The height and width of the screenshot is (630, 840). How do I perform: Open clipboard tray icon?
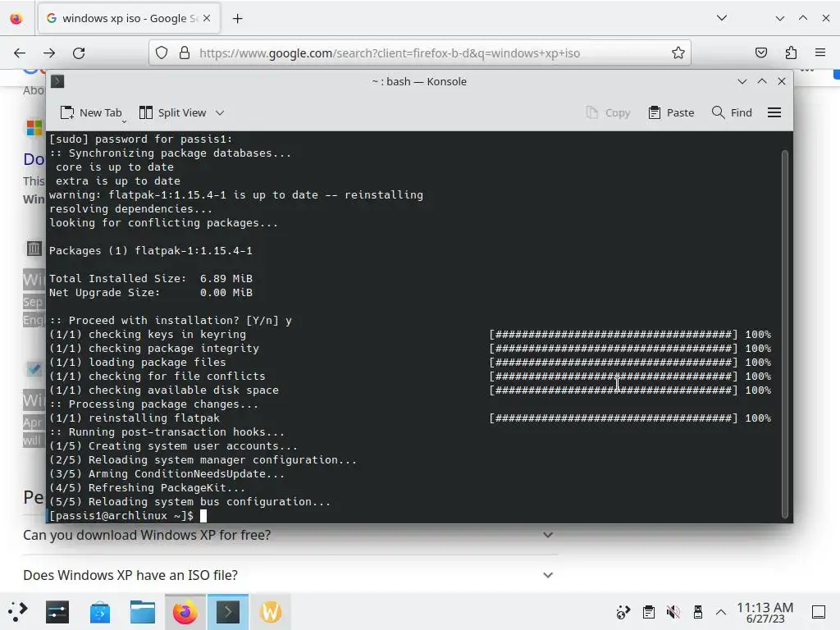click(x=649, y=612)
